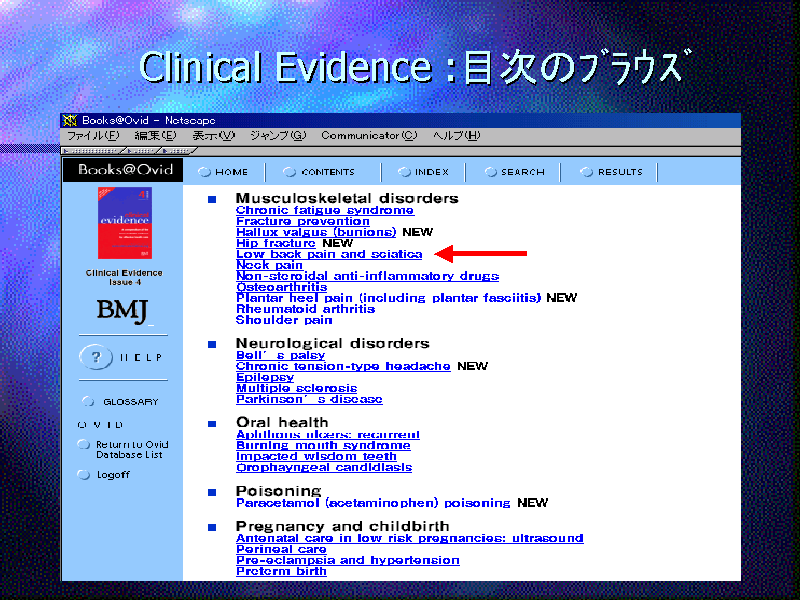Open Paracetamol (acetaminophen) poisoning link
Image resolution: width=800 pixels, height=600 pixels.
click(372, 503)
